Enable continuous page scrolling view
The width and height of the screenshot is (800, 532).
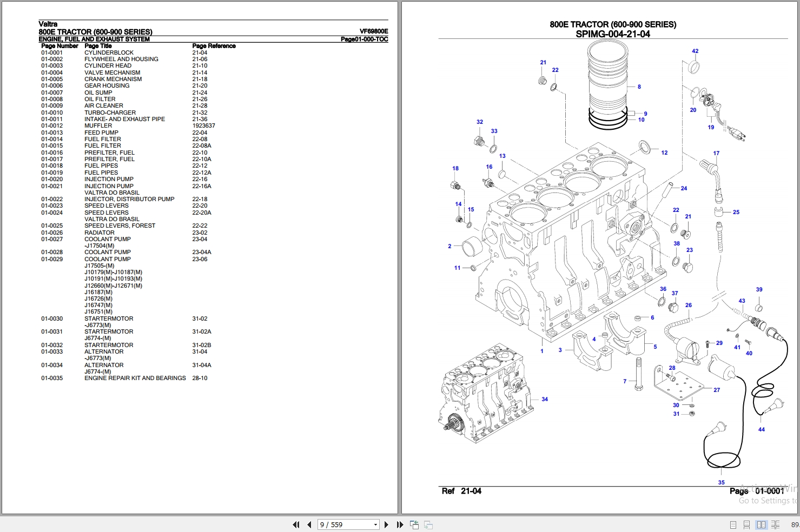(x=747, y=524)
